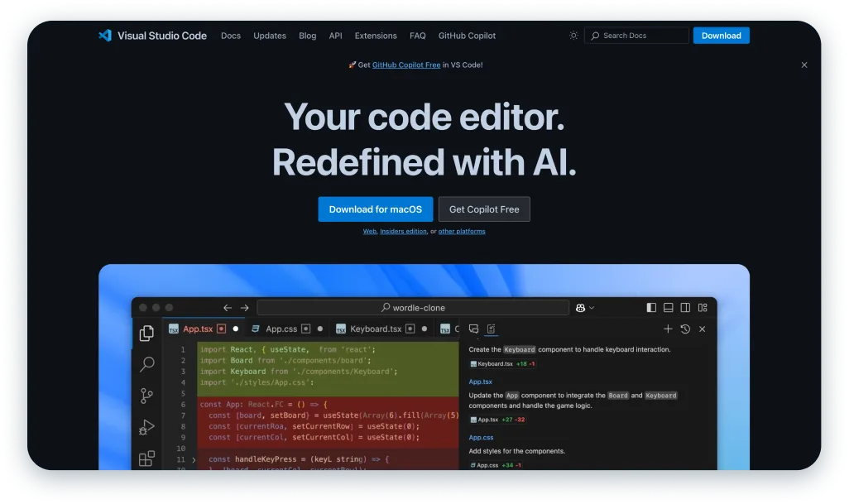Click the Download for macOS button

pos(376,209)
